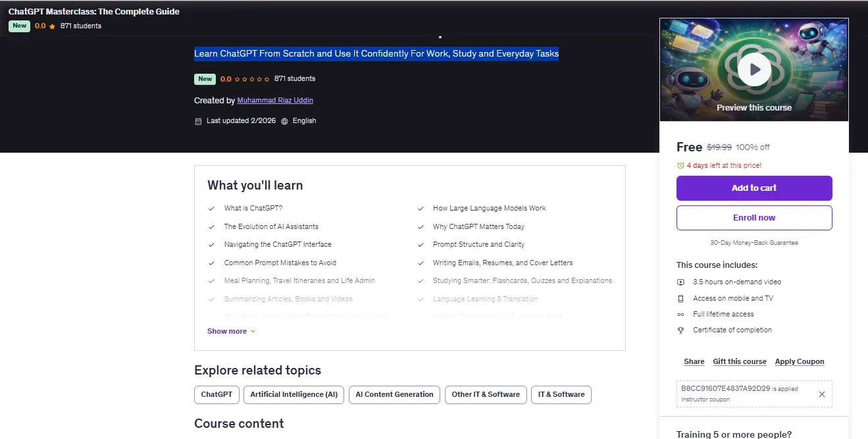Open instructor Muhammad Riaz Uddin's profile
The width and height of the screenshot is (868, 439).
pos(275,100)
